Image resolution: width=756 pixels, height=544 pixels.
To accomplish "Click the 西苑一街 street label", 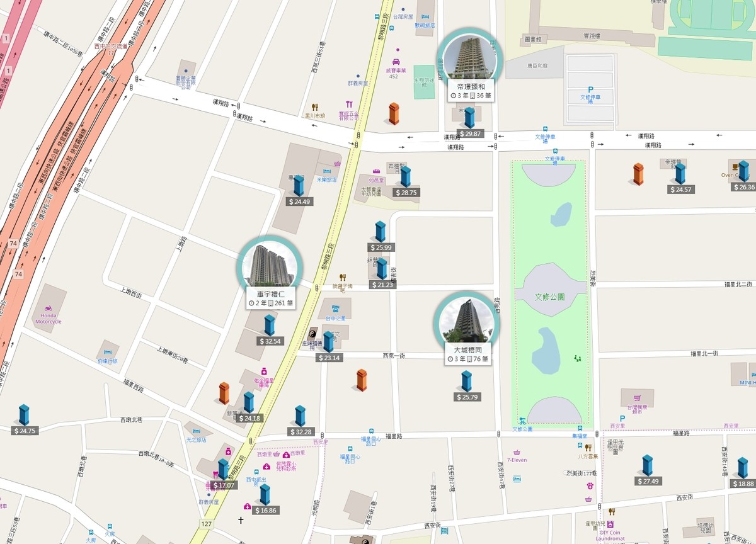I will (394, 356).
